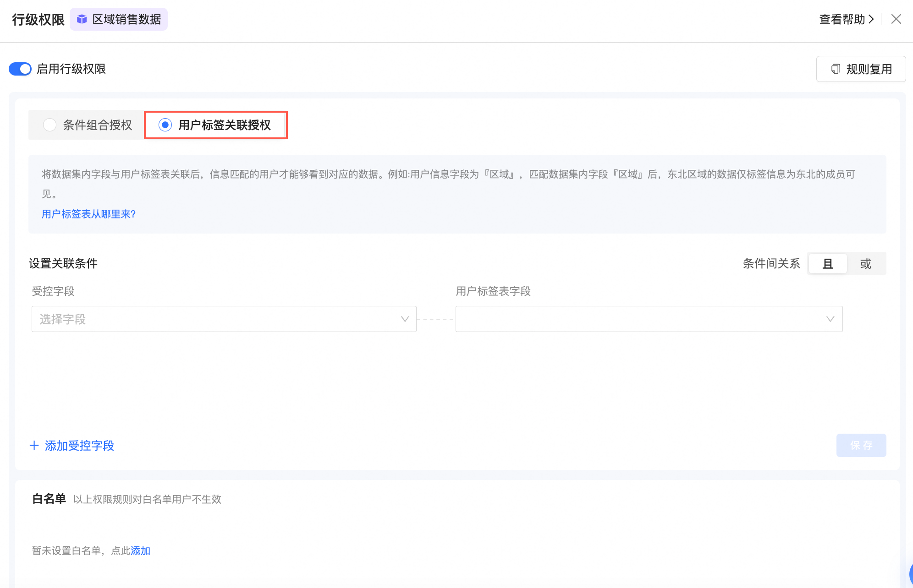
Task: Click the 添加受控字段 text link
Action: (80, 446)
